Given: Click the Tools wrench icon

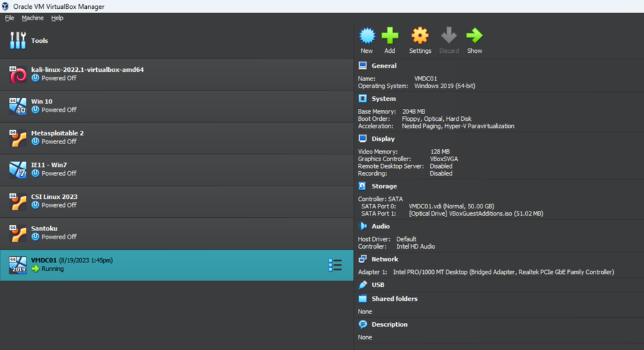Looking at the screenshot, I should click(x=18, y=40).
